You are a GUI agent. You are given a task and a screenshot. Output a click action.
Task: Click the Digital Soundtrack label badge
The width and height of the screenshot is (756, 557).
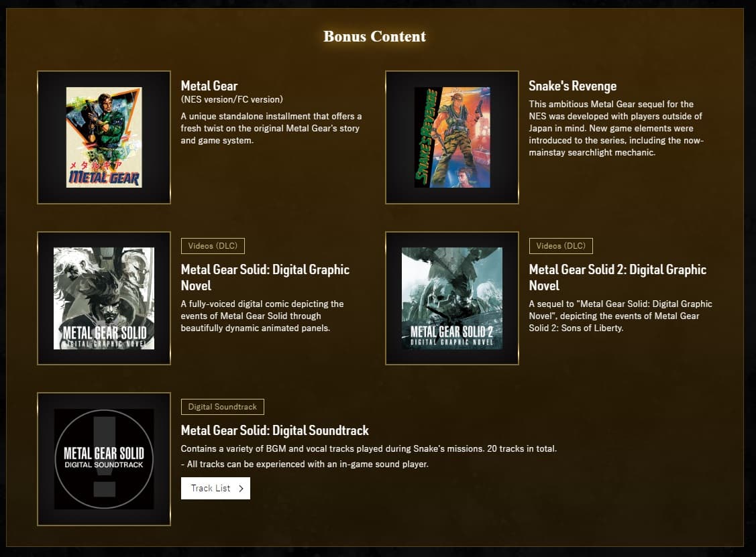point(222,406)
